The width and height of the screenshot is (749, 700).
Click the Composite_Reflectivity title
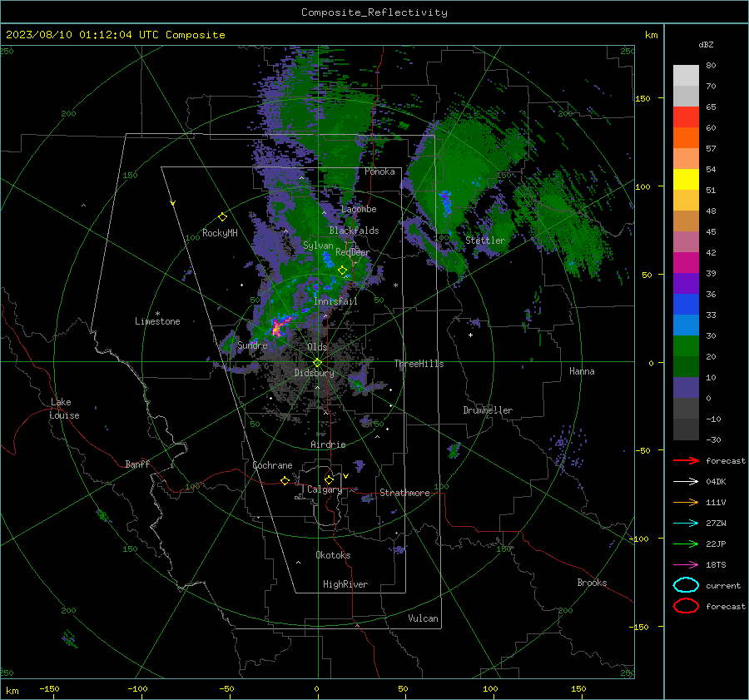(x=374, y=12)
